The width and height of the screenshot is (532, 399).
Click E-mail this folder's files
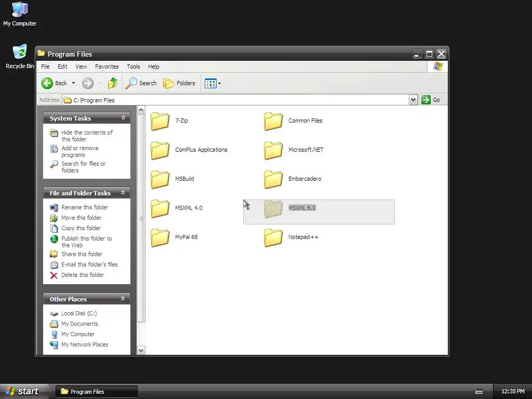pyautogui.click(x=89, y=264)
